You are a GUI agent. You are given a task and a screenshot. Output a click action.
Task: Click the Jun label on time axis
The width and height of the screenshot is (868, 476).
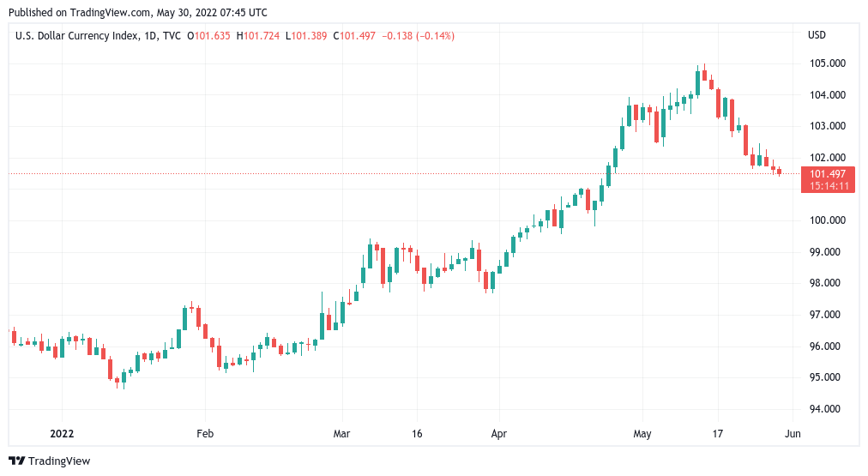point(793,434)
